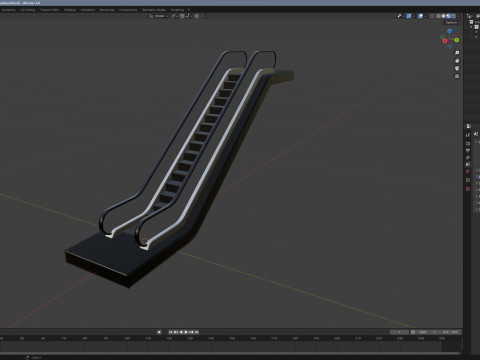Jump to the timeline start frame

(170, 332)
